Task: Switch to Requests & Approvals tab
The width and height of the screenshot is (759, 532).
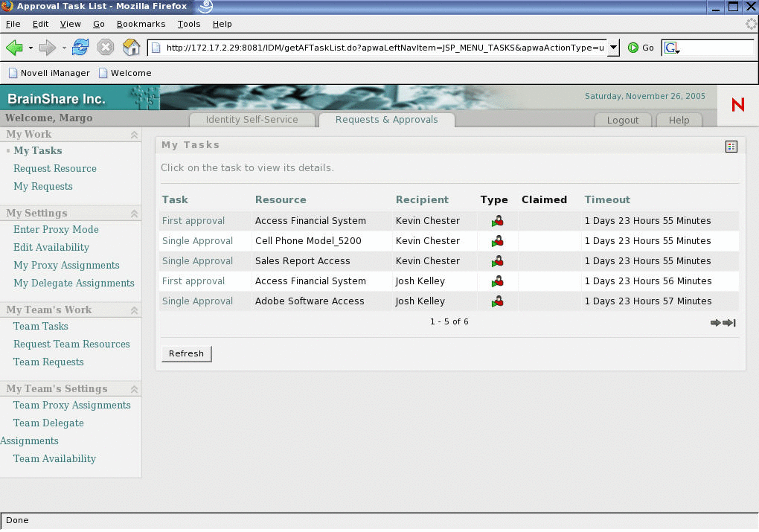Action: (387, 120)
